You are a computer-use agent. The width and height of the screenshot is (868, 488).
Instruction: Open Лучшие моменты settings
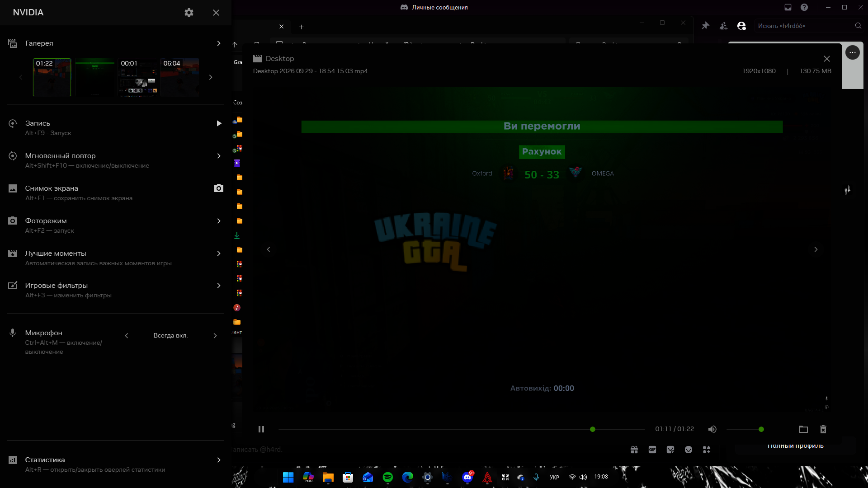219,253
